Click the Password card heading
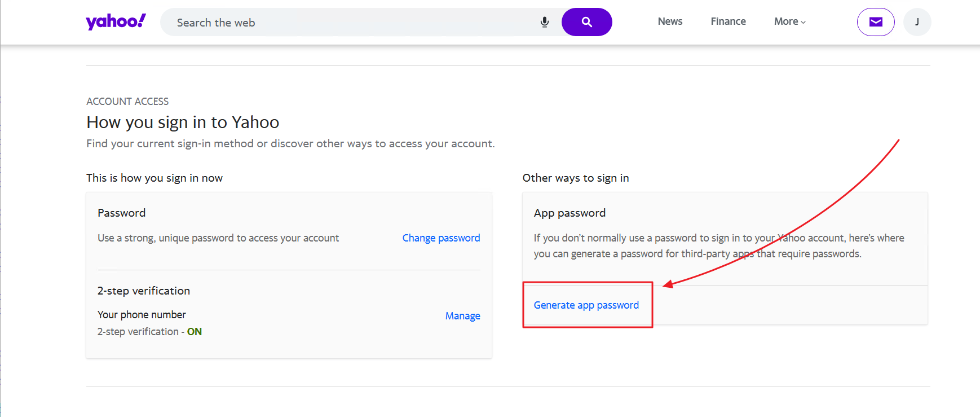The width and height of the screenshot is (980, 417). (x=121, y=213)
